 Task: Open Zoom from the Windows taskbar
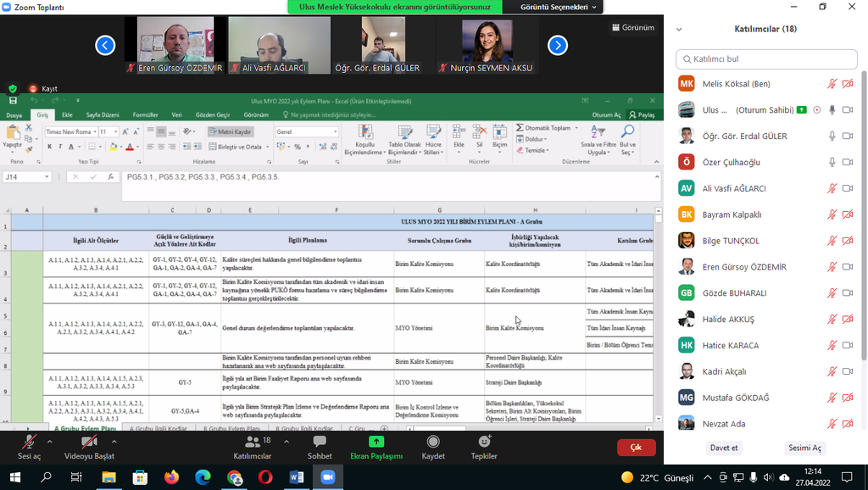(x=327, y=477)
